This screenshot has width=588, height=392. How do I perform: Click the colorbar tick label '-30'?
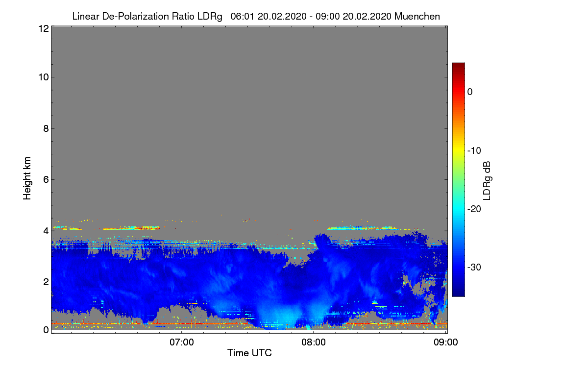click(474, 268)
